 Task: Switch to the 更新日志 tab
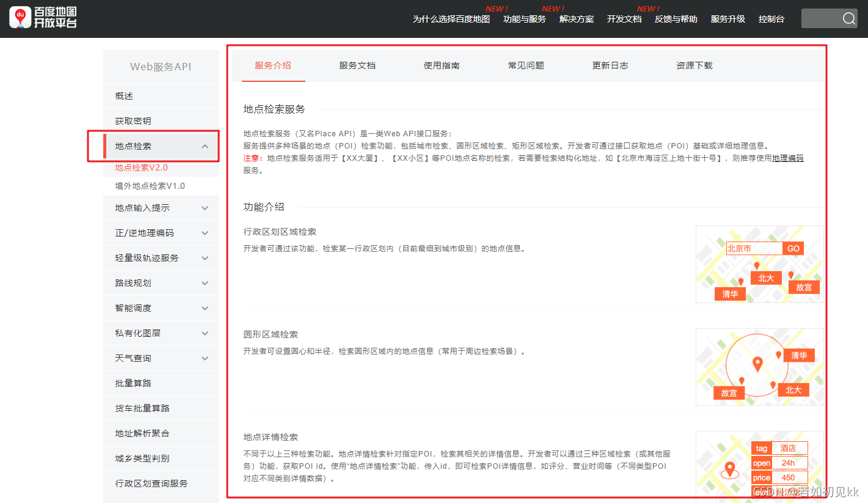pos(610,65)
